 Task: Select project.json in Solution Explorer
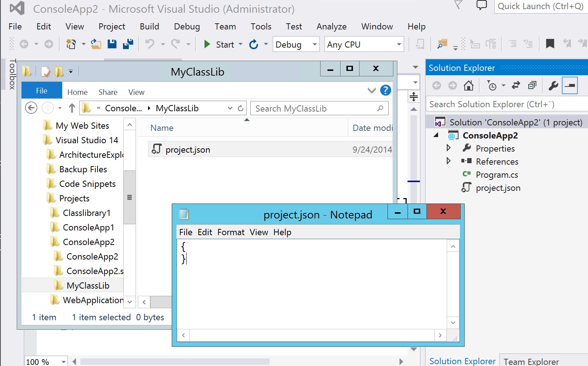coord(498,188)
